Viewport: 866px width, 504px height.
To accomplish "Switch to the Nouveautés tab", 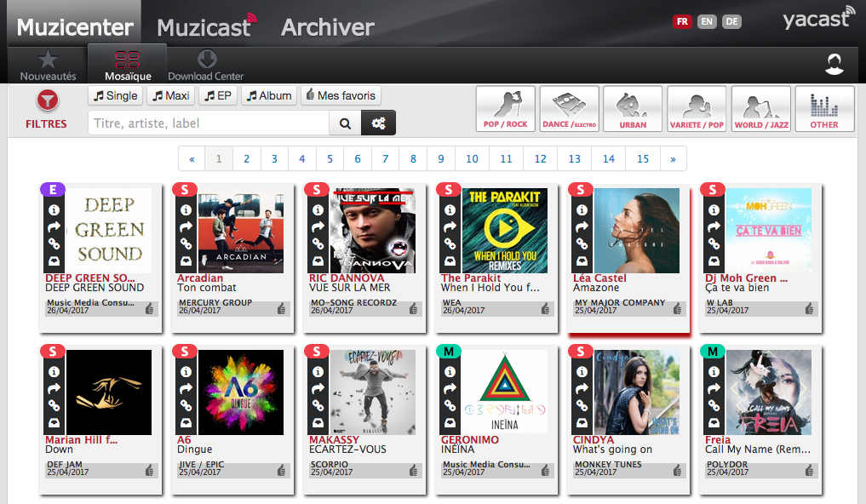I will pyautogui.click(x=48, y=65).
